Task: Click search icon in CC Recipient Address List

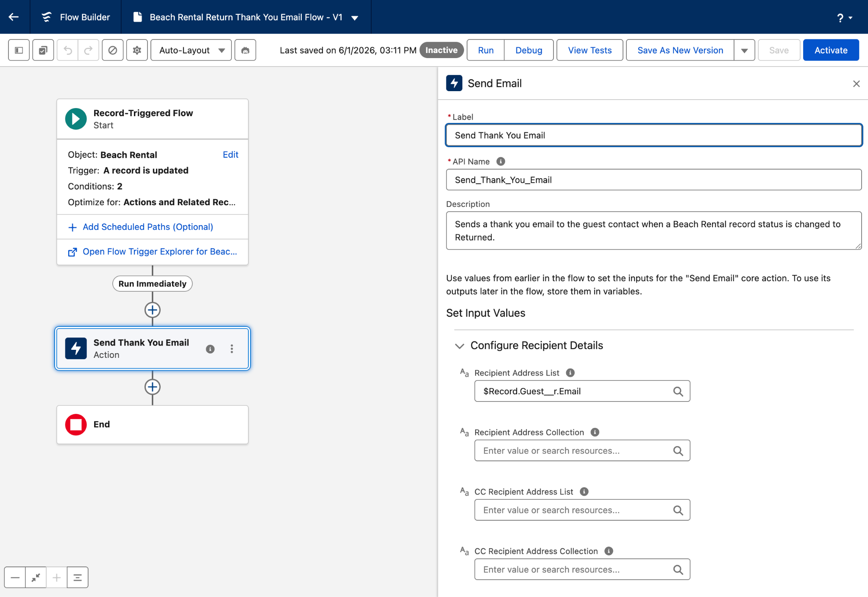Action: (x=678, y=510)
